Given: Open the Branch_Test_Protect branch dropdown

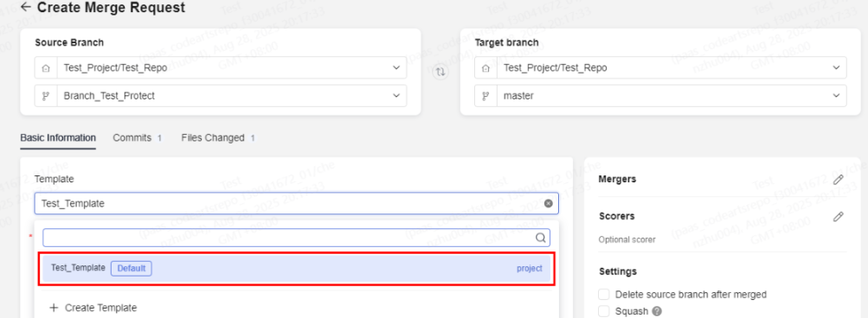Looking at the screenshot, I should [221, 96].
